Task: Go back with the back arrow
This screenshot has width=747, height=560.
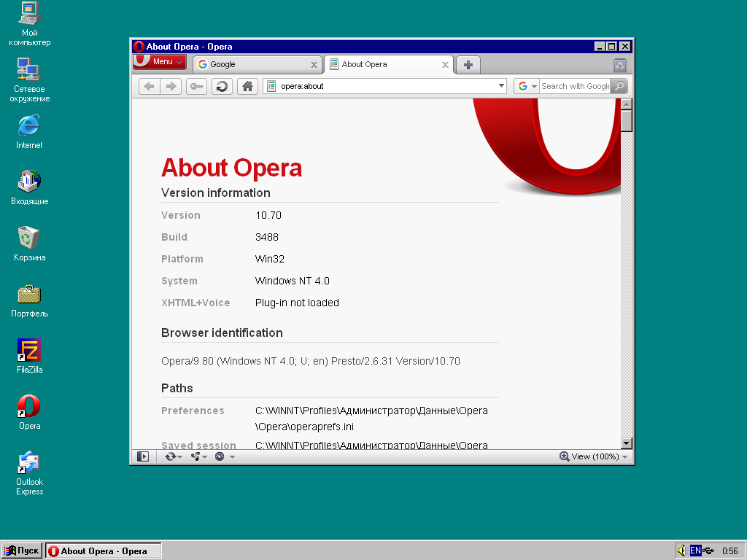Action: (x=149, y=86)
